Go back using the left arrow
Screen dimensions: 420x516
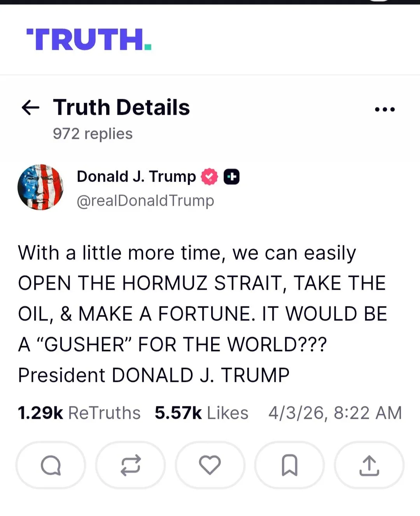[30, 108]
